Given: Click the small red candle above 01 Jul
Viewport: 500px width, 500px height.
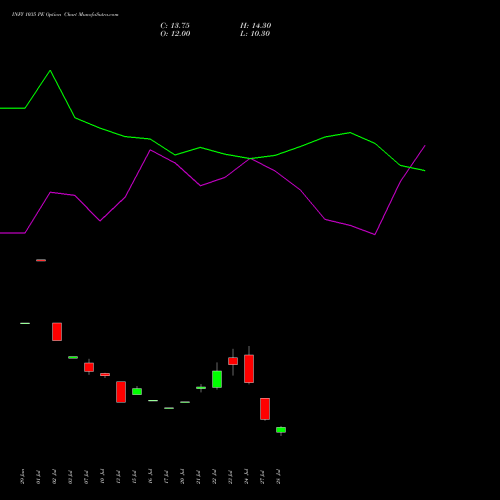Looking at the screenshot, I should coord(41,260).
